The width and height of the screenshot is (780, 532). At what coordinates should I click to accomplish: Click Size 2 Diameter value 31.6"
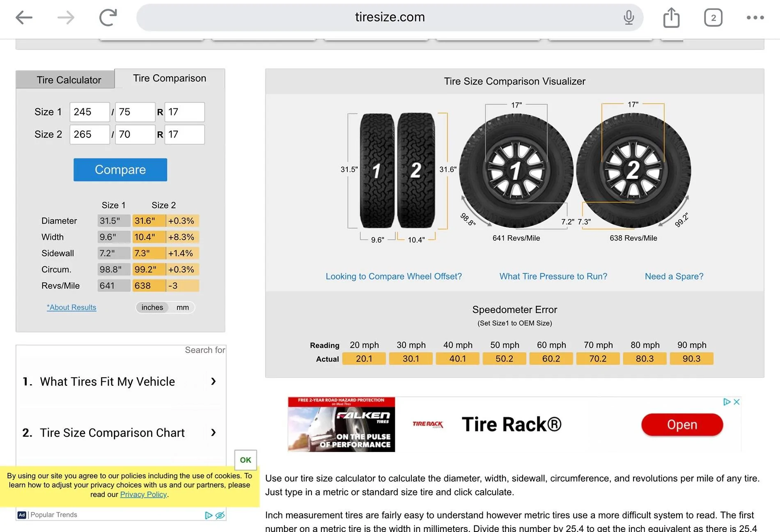[149, 221]
